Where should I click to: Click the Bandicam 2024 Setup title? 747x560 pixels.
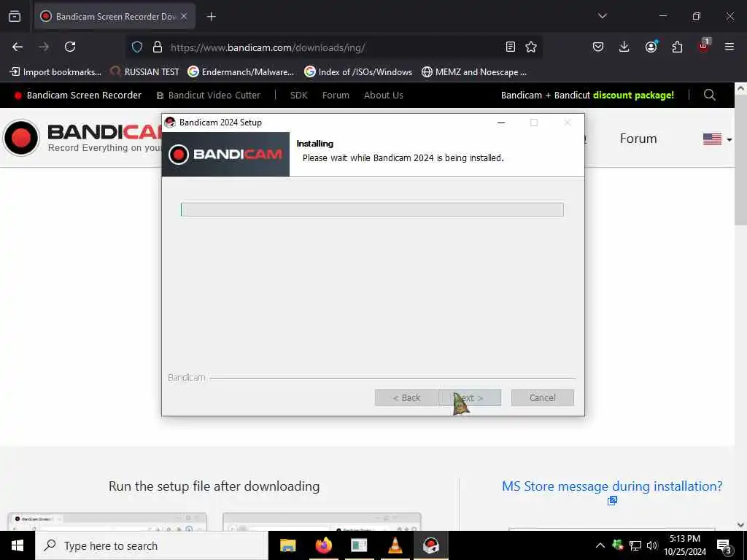pos(220,122)
